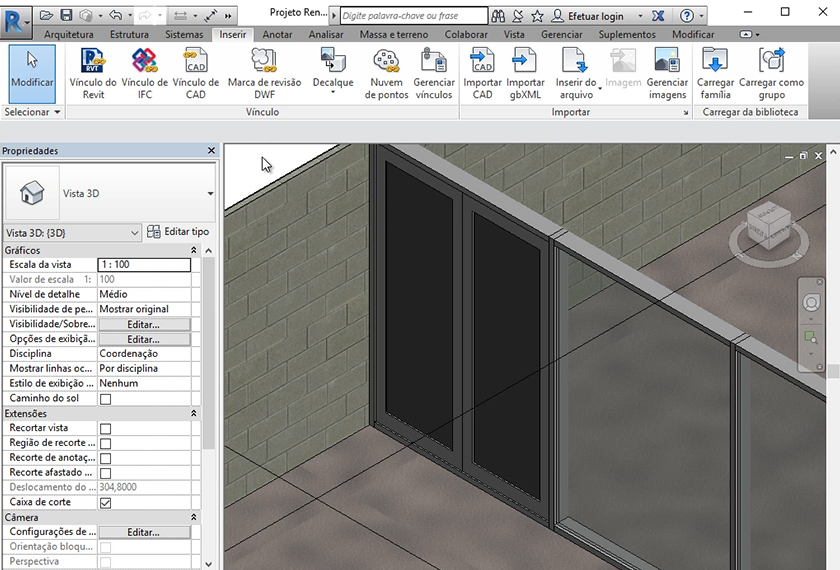The image size is (840, 570).
Task: Toggle the Recortar vista checkbox
Action: (105, 428)
